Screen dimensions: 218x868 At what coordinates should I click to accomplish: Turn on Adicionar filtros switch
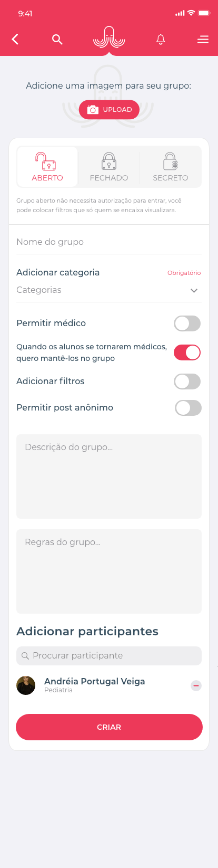[x=187, y=381]
